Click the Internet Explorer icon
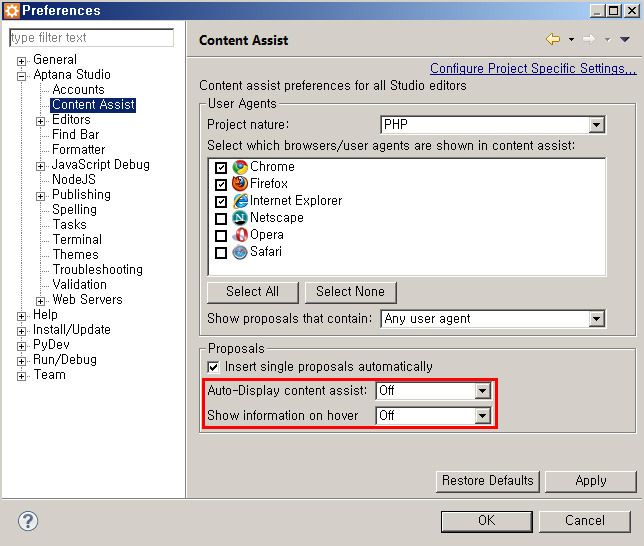This screenshot has height=546, width=644. tap(240, 201)
